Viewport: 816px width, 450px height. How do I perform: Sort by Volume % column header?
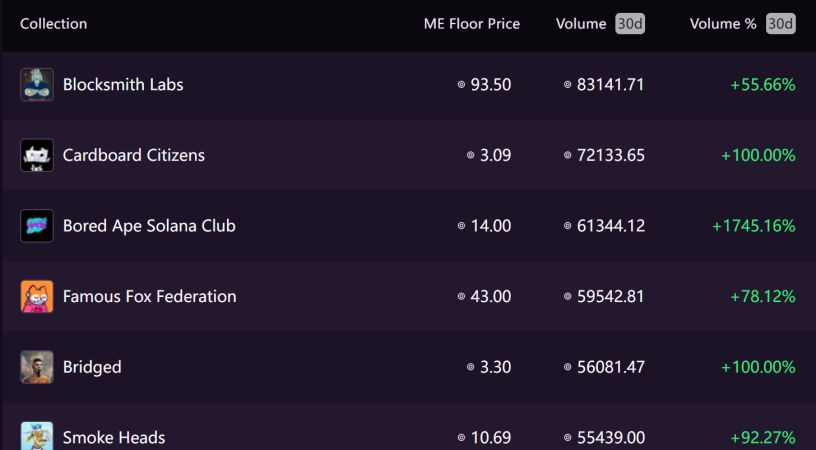[x=723, y=24]
